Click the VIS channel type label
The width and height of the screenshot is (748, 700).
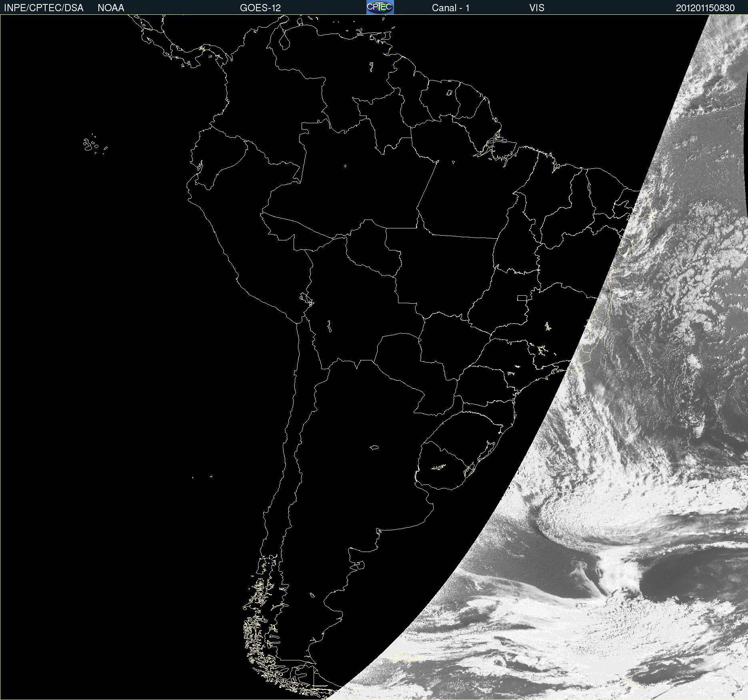(537, 8)
